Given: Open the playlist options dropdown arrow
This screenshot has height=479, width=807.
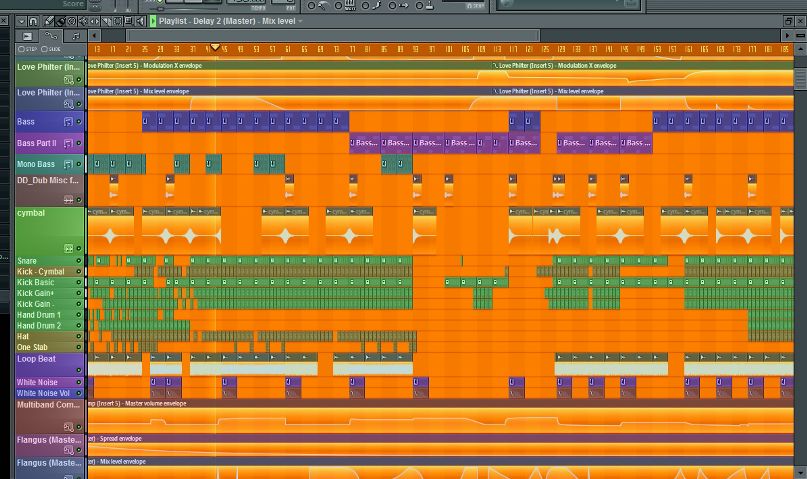Looking at the screenshot, I should pos(21,21).
